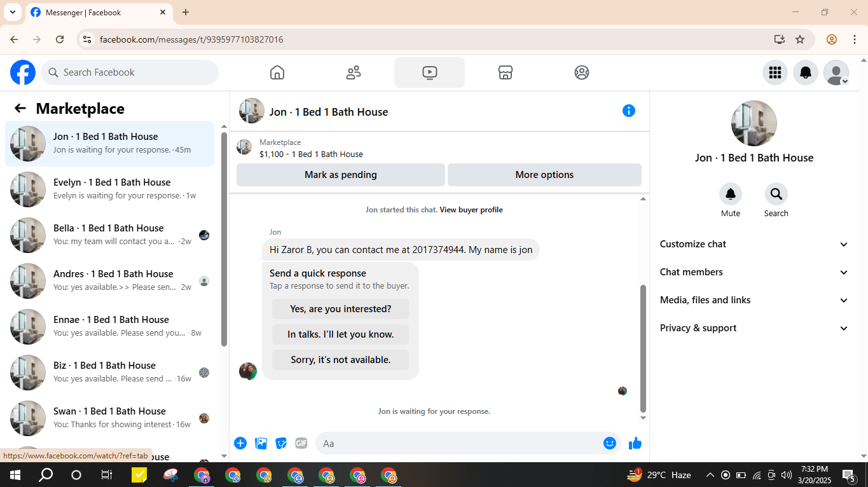Image resolution: width=868 pixels, height=487 pixels.
Task: Open account profile avatar menu
Action: [836, 72]
